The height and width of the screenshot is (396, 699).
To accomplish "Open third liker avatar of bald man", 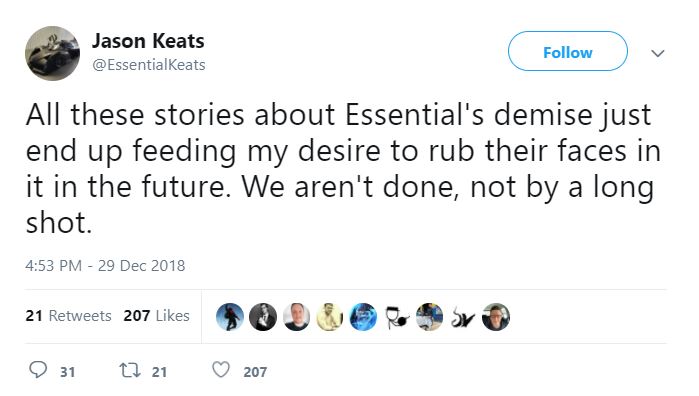I will tap(296, 317).
